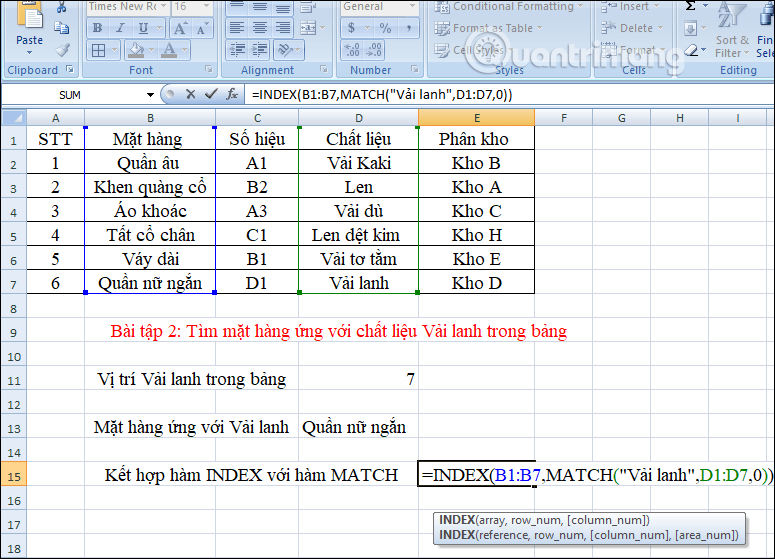
Task: Click the Decrease Font Size icon
Action: [201, 28]
